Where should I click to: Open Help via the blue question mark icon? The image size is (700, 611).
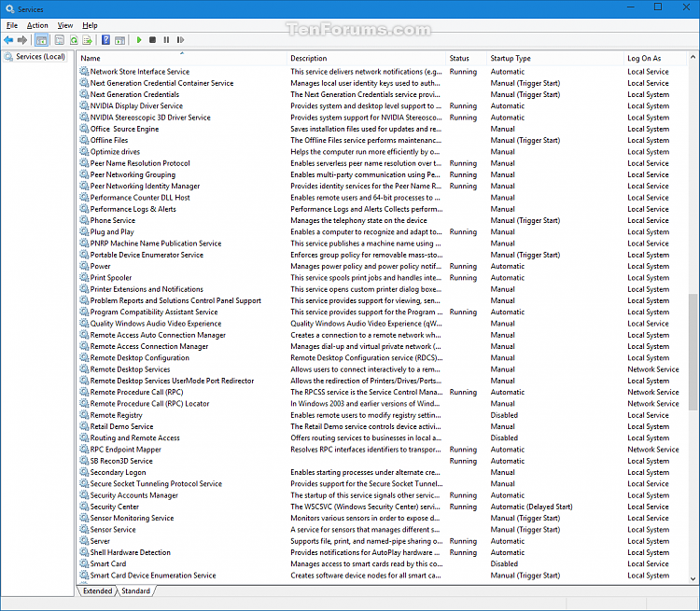[x=105, y=40]
